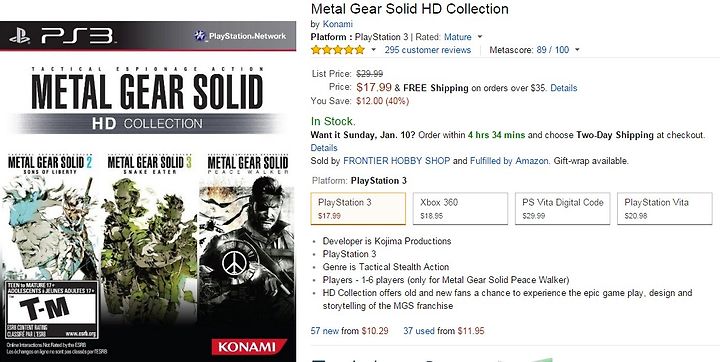The width and height of the screenshot is (720, 362).
Task: View the 37 used offers link
Action: click(419, 331)
